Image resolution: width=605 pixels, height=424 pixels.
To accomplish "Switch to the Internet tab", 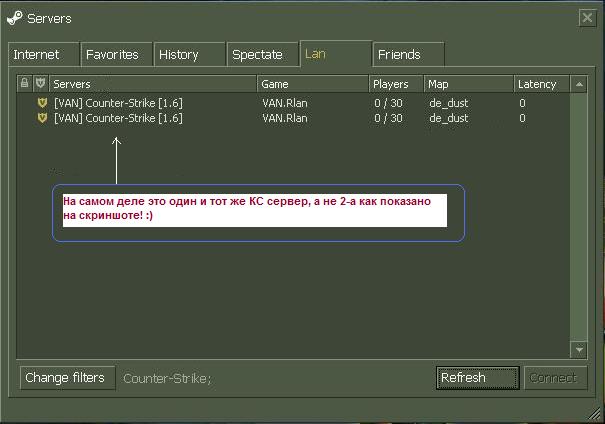I will [x=44, y=54].
